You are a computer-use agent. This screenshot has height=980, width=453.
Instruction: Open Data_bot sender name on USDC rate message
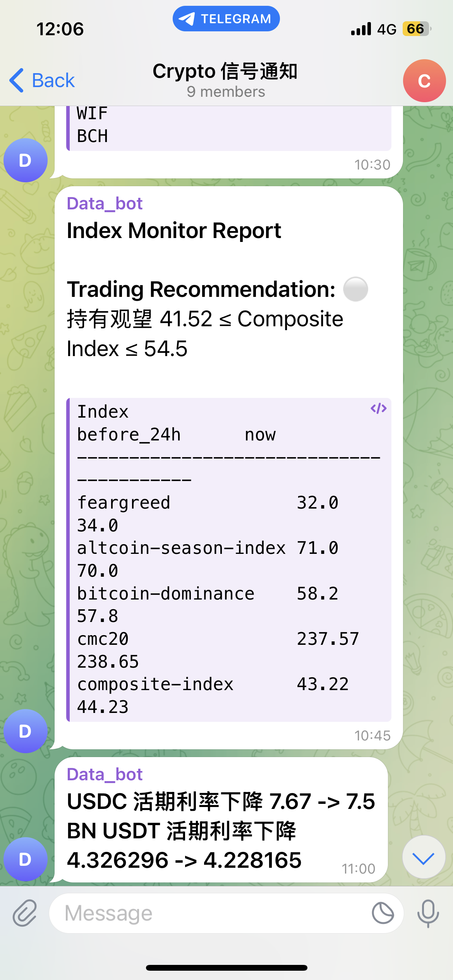[105, 774]
